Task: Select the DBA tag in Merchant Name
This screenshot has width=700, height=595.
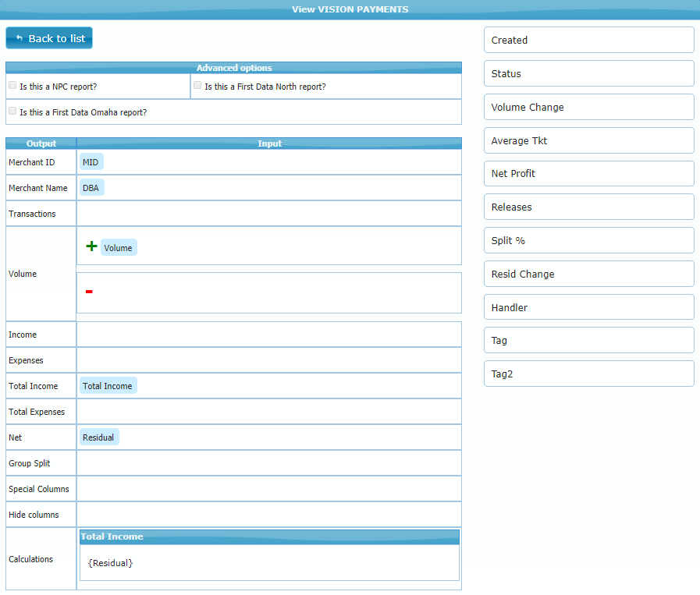Action: coord(91,188)
